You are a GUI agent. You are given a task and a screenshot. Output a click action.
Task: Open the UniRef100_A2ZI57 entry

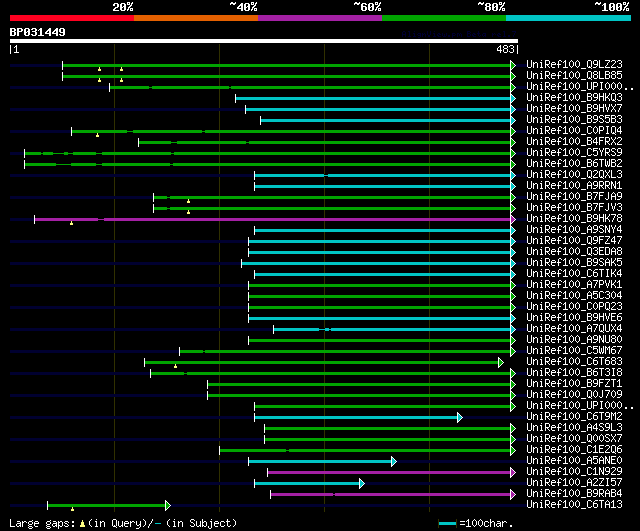coord(574,483)
